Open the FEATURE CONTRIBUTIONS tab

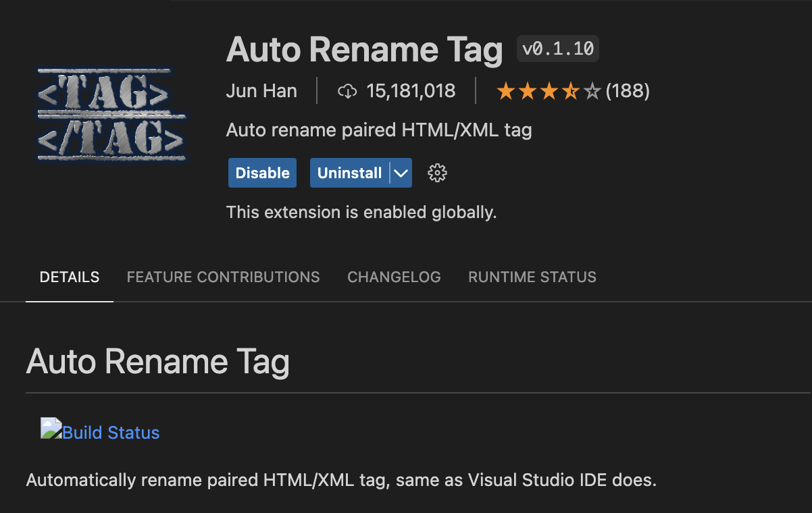pos(223,277)
